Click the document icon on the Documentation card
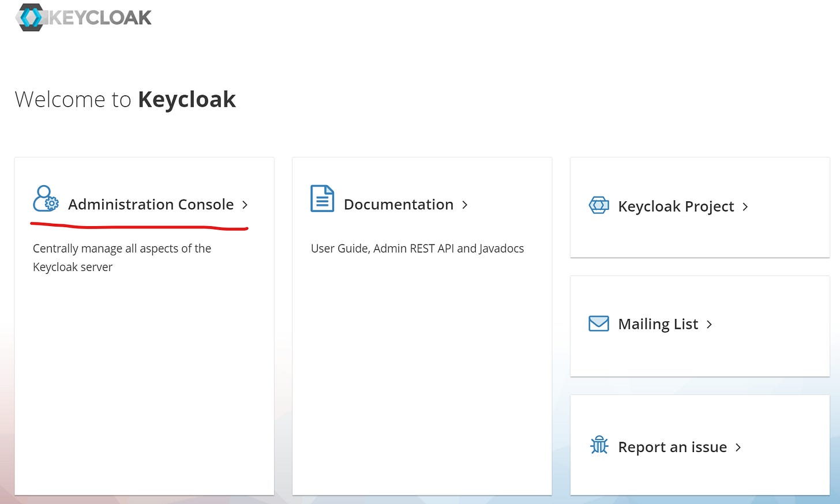The width and height of the screenshot is (840, 504). tap(321, 198)
